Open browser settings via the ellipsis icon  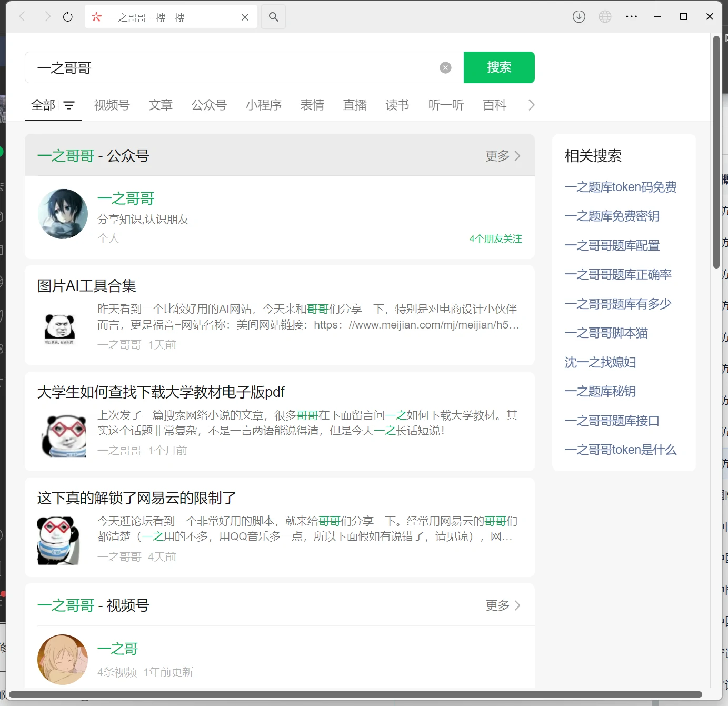[x=631, y=16]
